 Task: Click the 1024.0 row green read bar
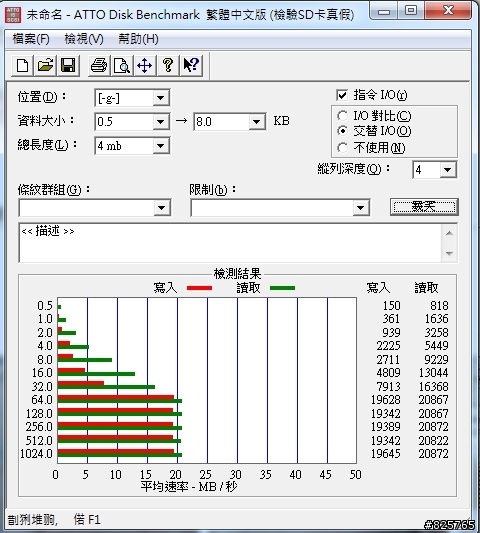[x=120, y=455]
